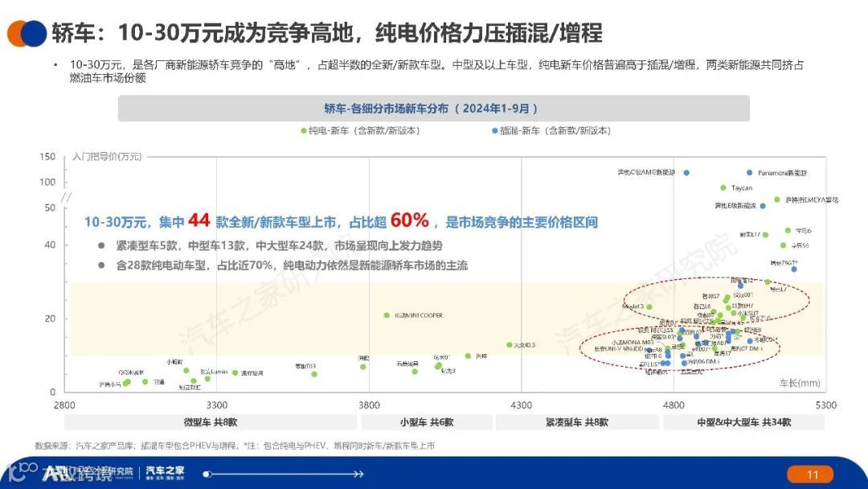Image resolution: width=868 pixels, height=489 pixels.
Task: Select the blue 奔驰E级新能源 data point
Action: (763, 206)
